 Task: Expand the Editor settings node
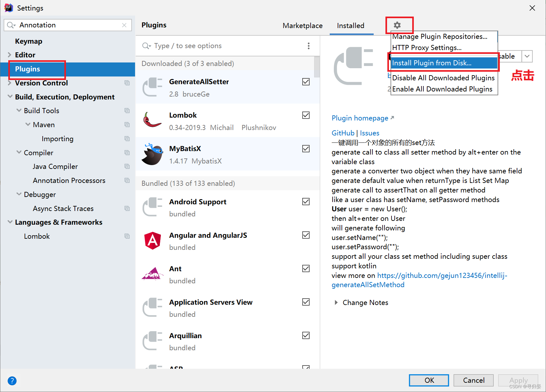(10, 55)
